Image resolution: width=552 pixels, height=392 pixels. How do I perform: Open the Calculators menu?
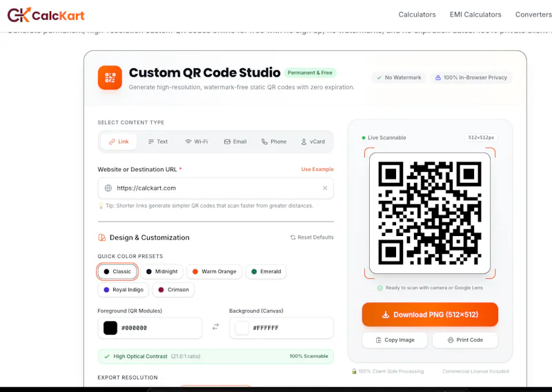[x=417, y=14]
